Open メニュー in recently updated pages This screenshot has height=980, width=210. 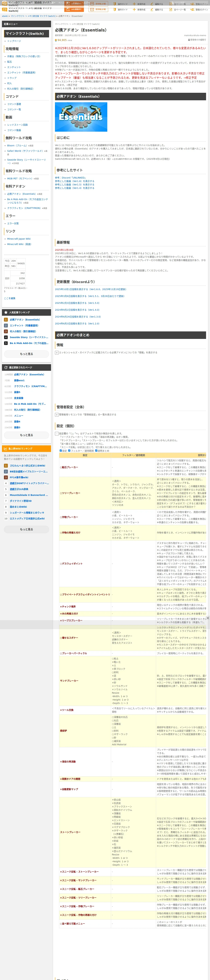click(x=19, y=416)
